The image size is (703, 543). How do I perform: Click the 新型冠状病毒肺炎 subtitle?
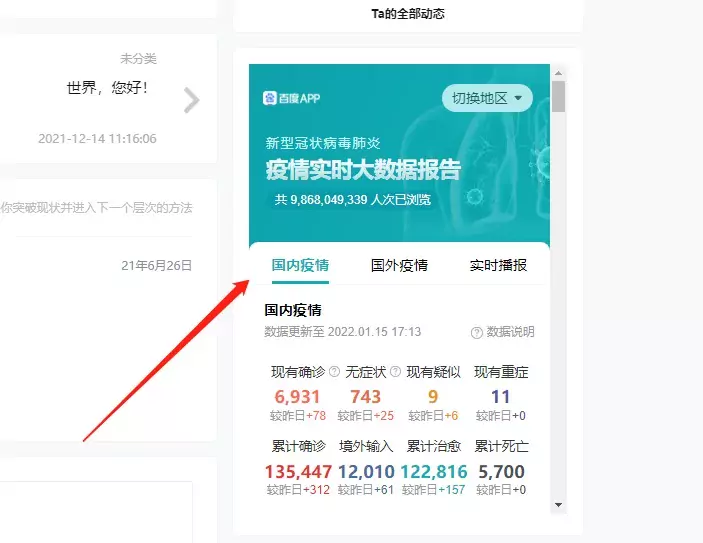tap(323, 143)
